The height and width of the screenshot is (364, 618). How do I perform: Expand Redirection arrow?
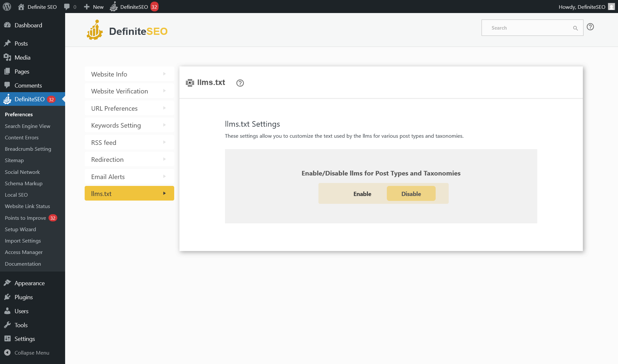(164, 159)
